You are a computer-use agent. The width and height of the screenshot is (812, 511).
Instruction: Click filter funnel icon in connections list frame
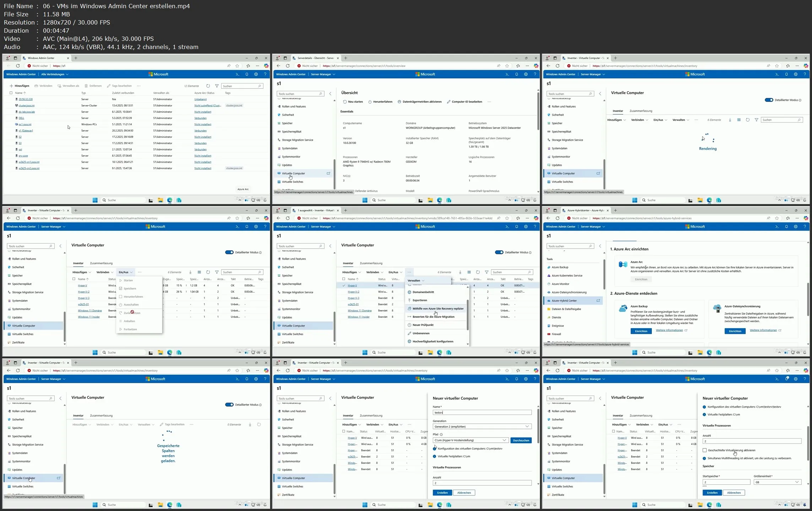(217, 86)
